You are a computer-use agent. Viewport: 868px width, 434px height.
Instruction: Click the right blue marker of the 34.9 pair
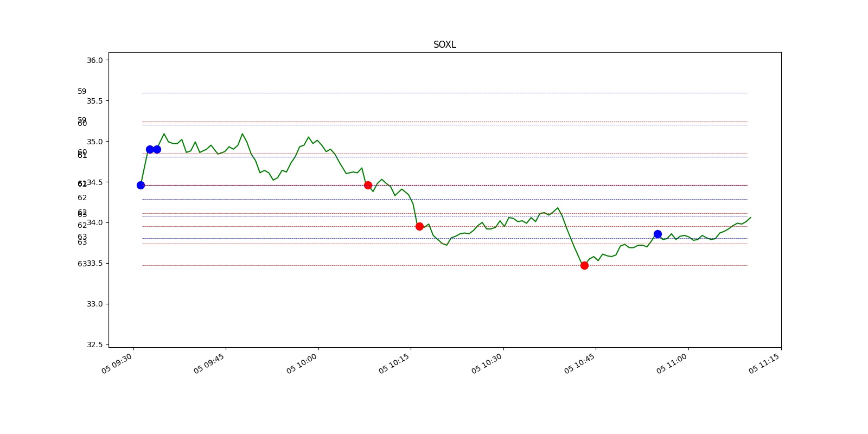tap(157, 149)
